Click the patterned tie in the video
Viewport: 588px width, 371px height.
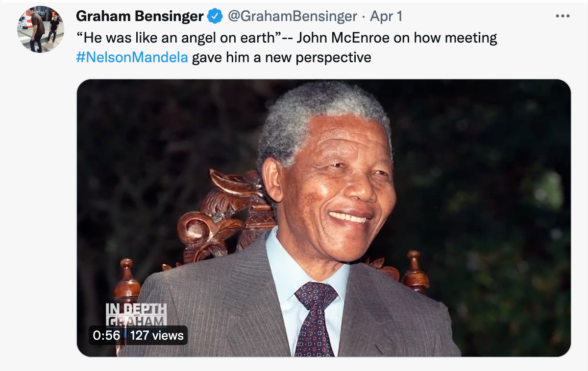(315, 318)
